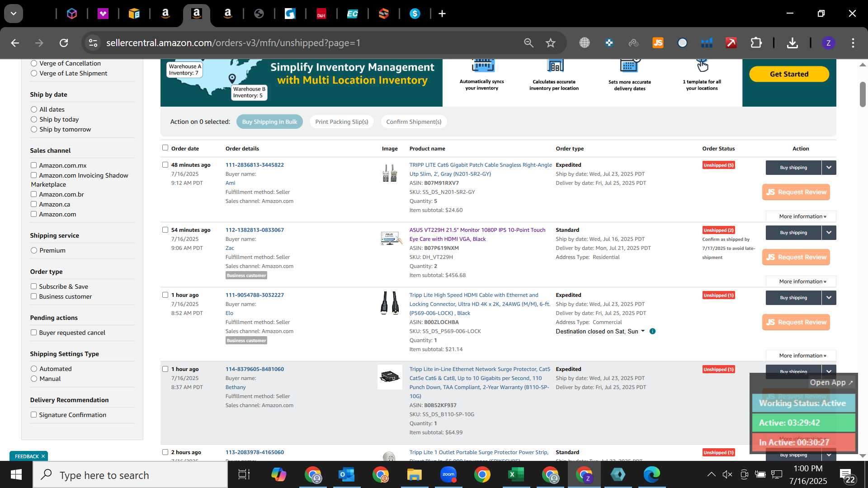Click Print Packing Slip(s) button
This screenshot has width=868, height=488.
click(341, 122)
